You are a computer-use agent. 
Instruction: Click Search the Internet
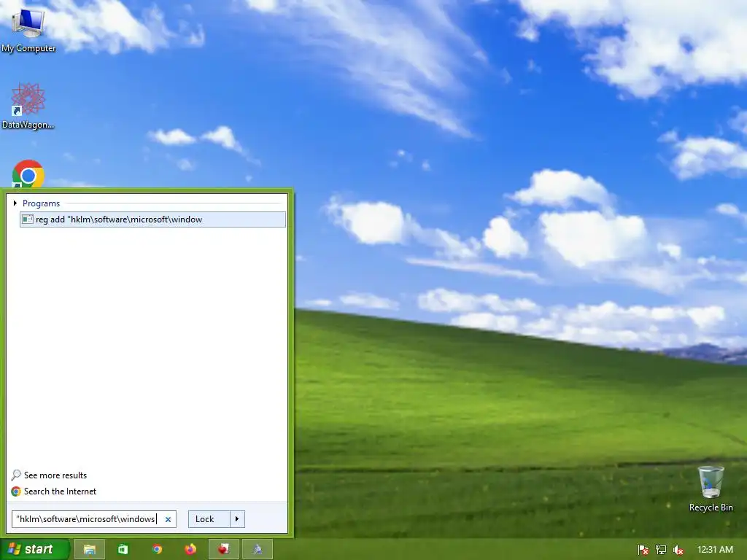click(60, 491)
